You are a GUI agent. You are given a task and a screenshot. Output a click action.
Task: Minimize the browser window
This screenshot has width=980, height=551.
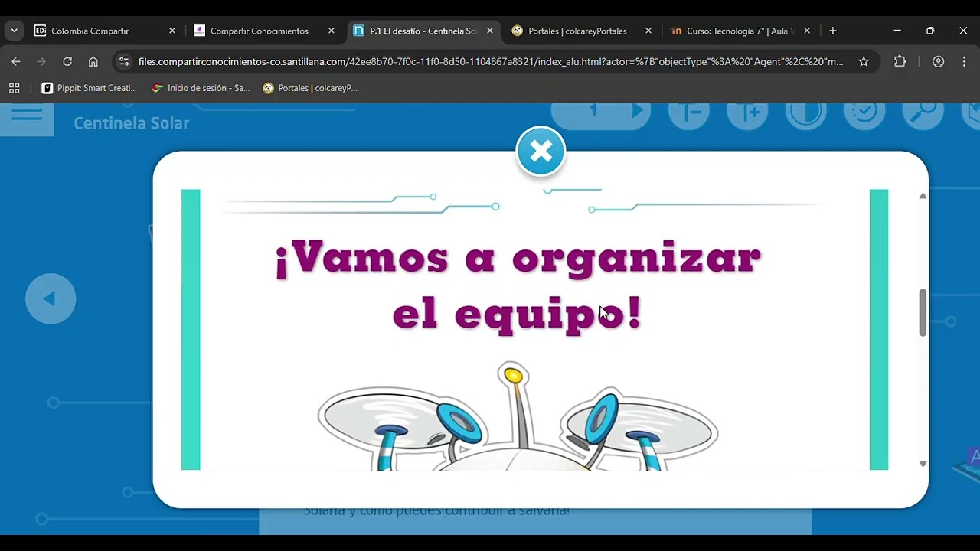pyautogui.click(x=897, y=31)
